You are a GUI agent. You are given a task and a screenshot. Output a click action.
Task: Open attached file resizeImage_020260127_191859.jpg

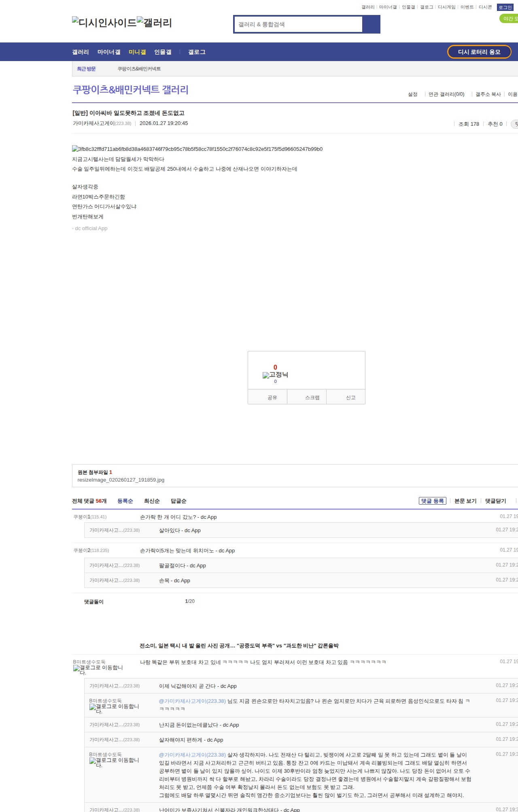click(x=121, y=480)
